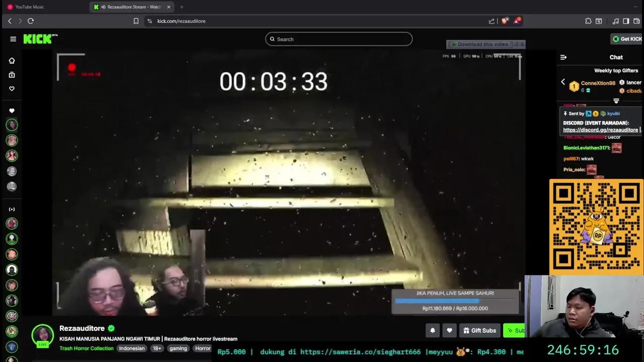
Task: Toggle the browser sidebar panel
Action: pyautogui.click(x=626, y=21)
